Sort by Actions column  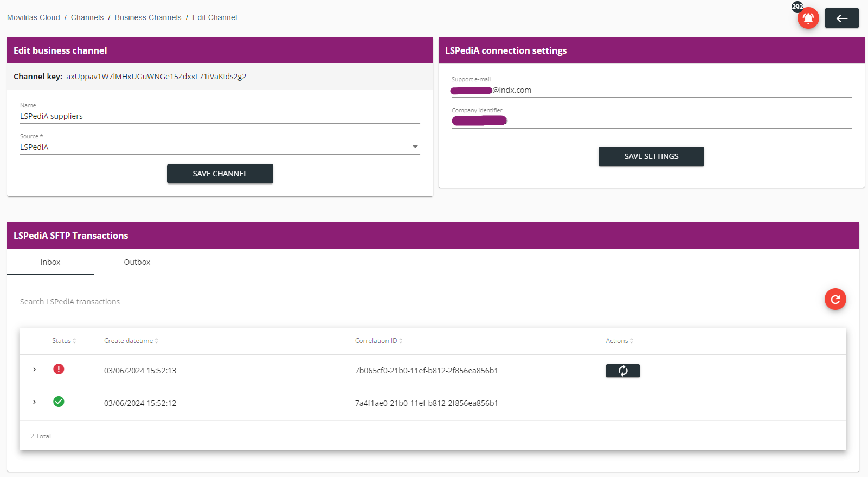click(x=619, y=341)
